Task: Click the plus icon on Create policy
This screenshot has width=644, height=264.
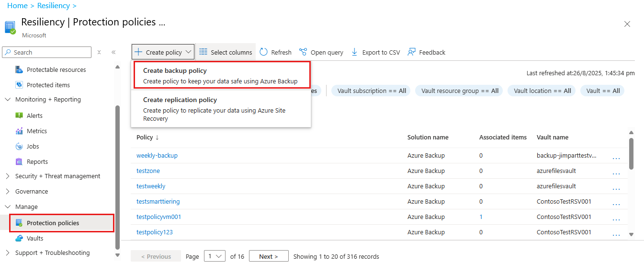Action: 138,52
